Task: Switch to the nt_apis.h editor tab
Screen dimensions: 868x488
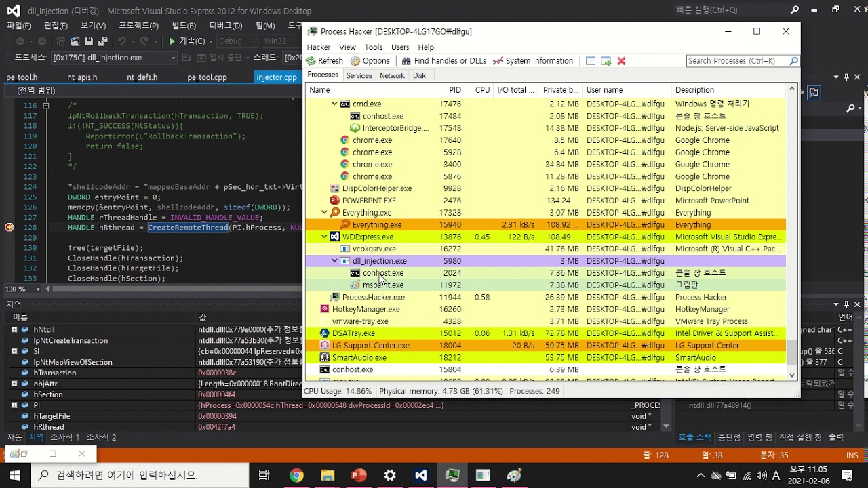Action: click(82, 77)
